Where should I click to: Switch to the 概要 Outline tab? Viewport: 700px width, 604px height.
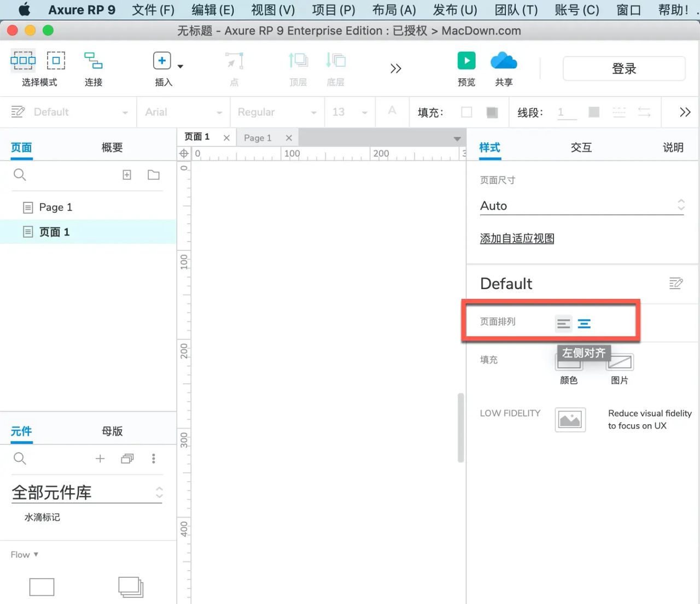pos(112,148)
